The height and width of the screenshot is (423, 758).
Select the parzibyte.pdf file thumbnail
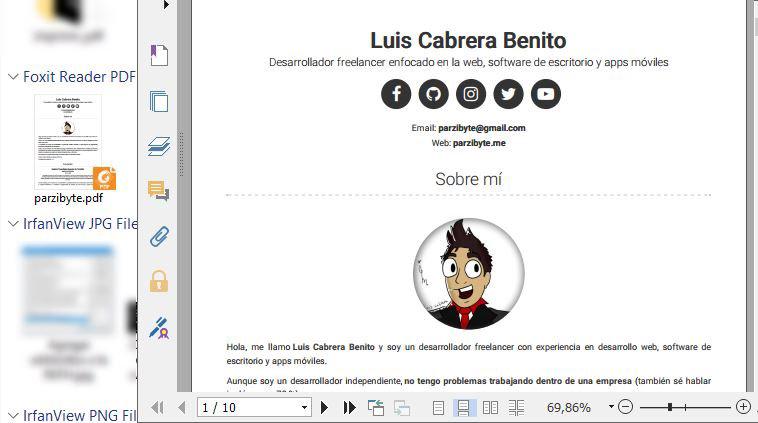pyautogui.click(x=68, y=143)
